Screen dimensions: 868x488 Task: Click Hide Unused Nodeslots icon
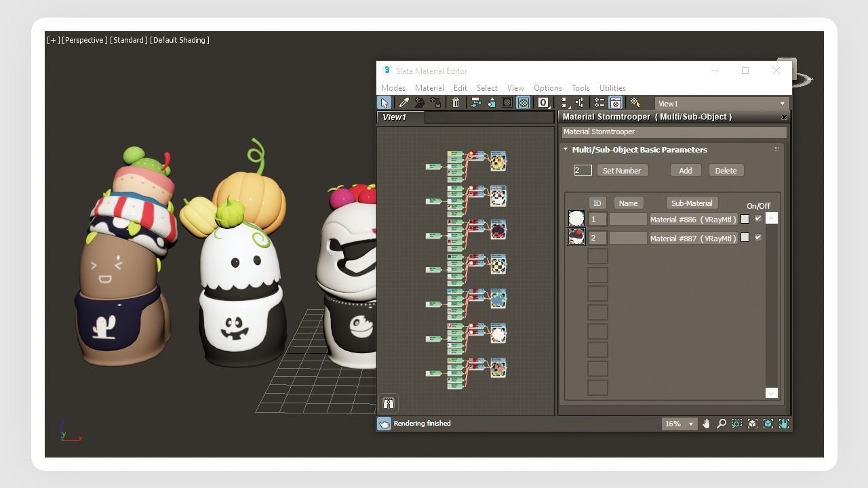pos(492,103)
